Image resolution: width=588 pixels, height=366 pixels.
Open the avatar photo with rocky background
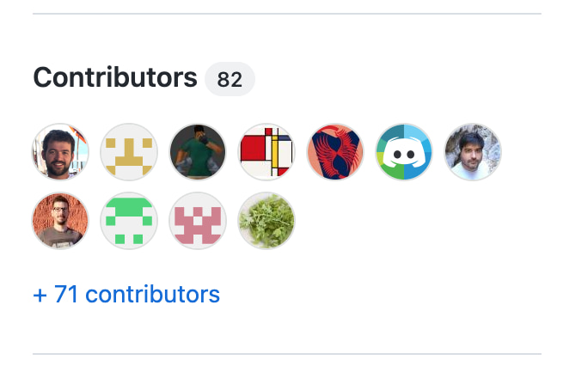pos(473,152)
